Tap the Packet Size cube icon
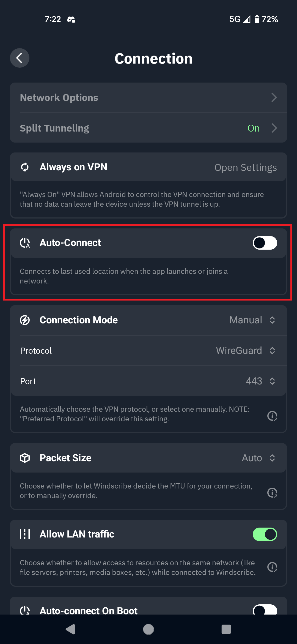297x644 pixels. click(x=25, y=458)
